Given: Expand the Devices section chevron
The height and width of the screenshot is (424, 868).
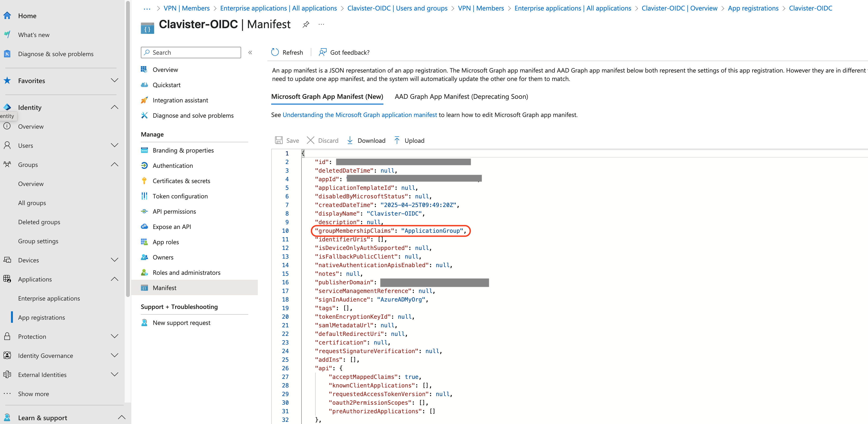Looking at the screenshot, I should [115, 260].
